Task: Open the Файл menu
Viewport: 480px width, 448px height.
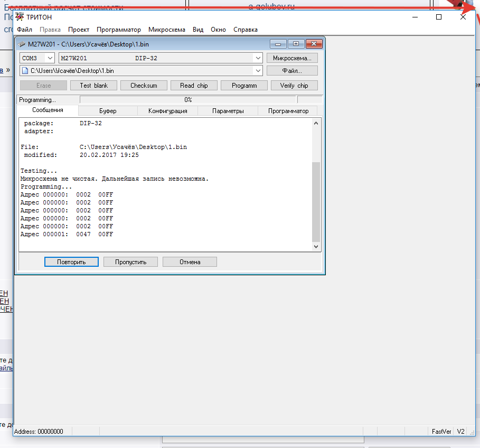Action: click(x=24, y=30)
